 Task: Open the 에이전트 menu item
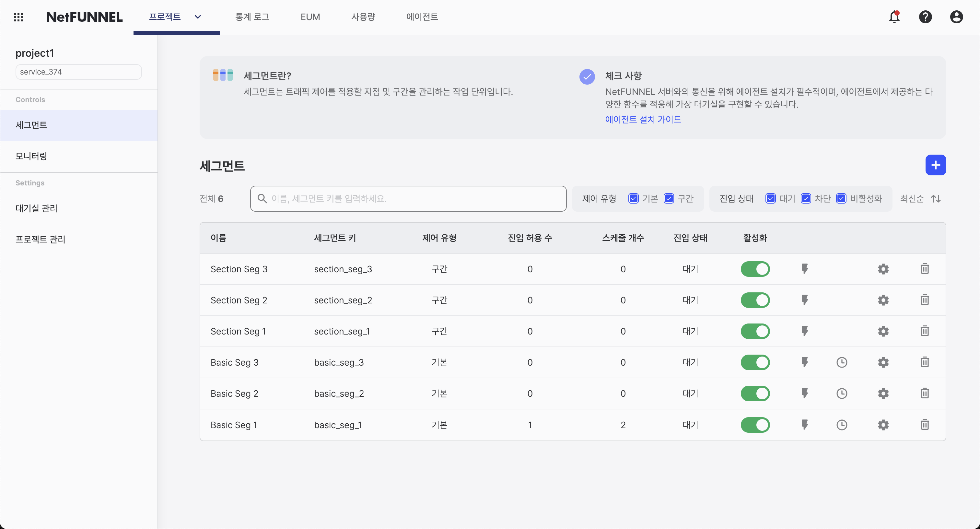tap(422, 17)
